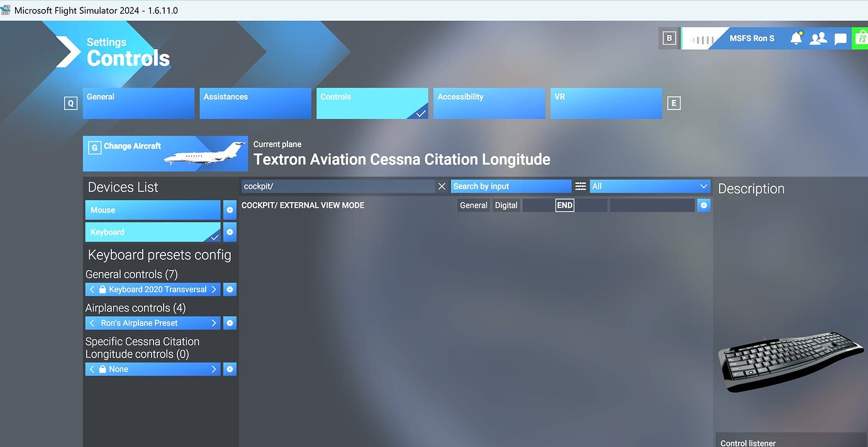Viewport: 868px width, 447px height.
Task: Click the Digital tag on External View Mode
Action: (x=506, y=205)
